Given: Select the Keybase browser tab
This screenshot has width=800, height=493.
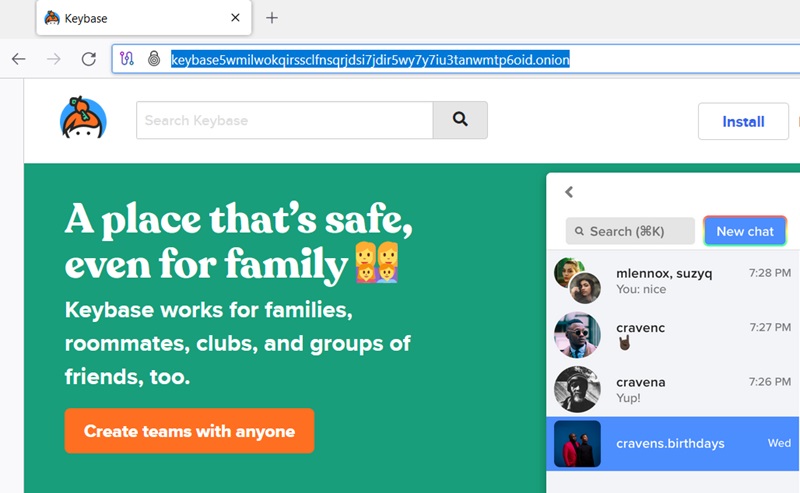Looking at the screenshot, I should point(143,18).
